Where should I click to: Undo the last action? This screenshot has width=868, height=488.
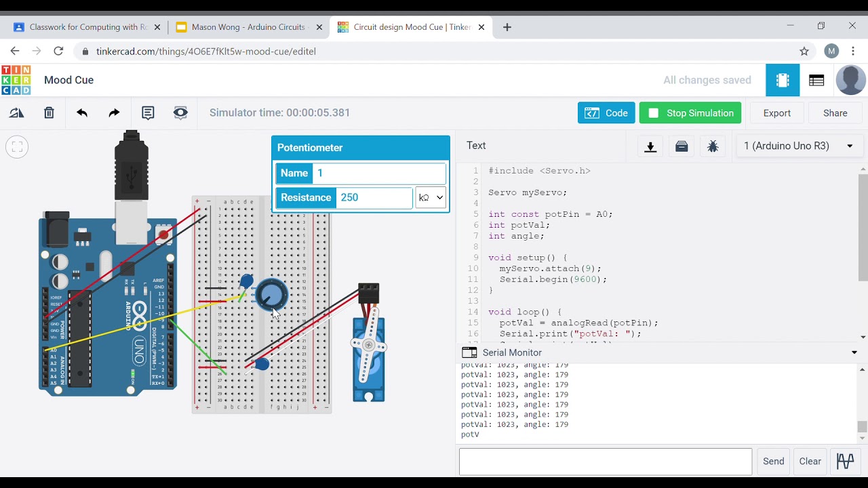[82, 113]
